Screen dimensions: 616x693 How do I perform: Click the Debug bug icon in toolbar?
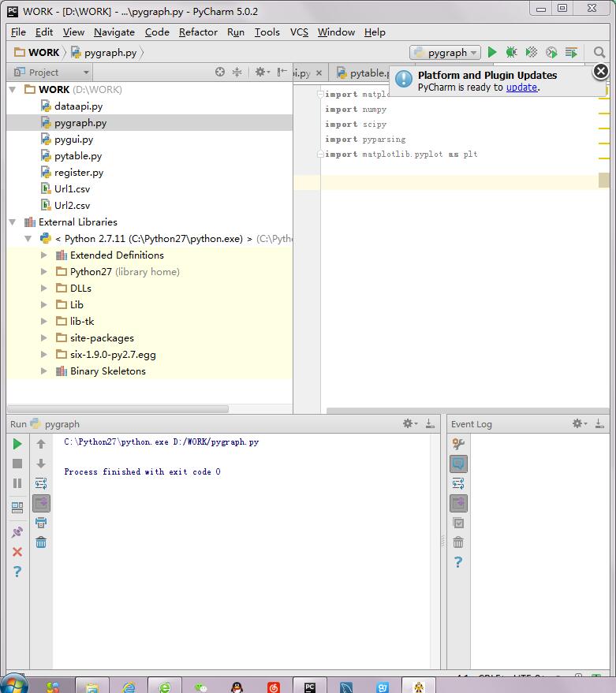click(x=512, y=53)
